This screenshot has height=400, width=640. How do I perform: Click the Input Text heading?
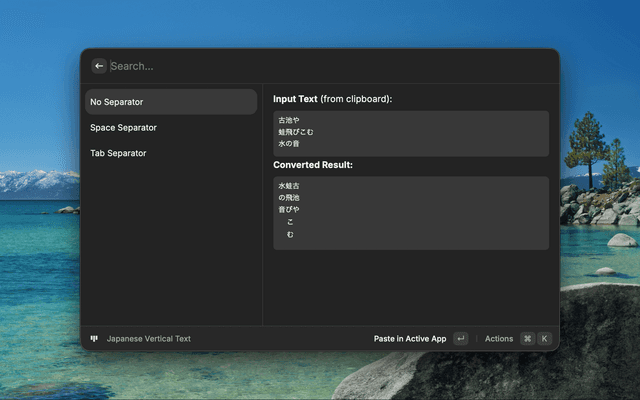295,99
